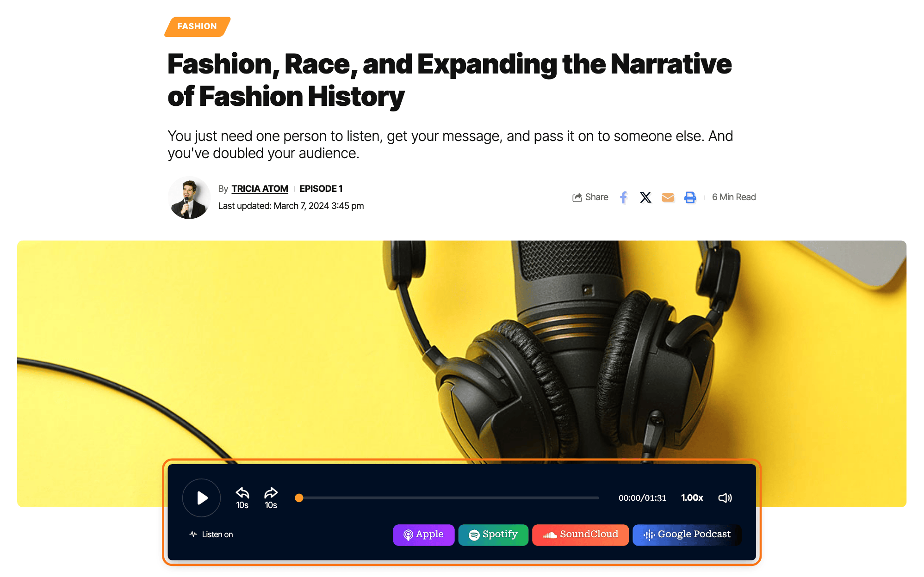Skip forward 10 seconds
The image size is (924, 577).
[271, 497]
